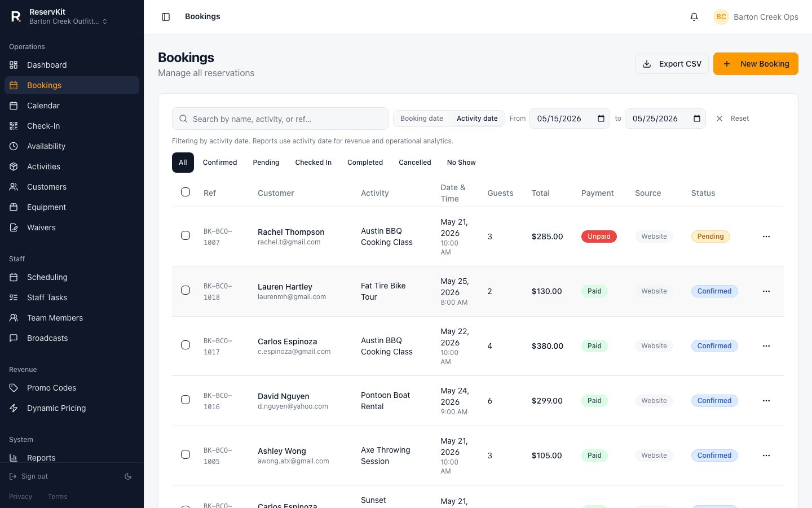Screen dimensions: 812x508
Task: Open Equipment bag icon
Action: pyautogui.click(x=14, y=207)
